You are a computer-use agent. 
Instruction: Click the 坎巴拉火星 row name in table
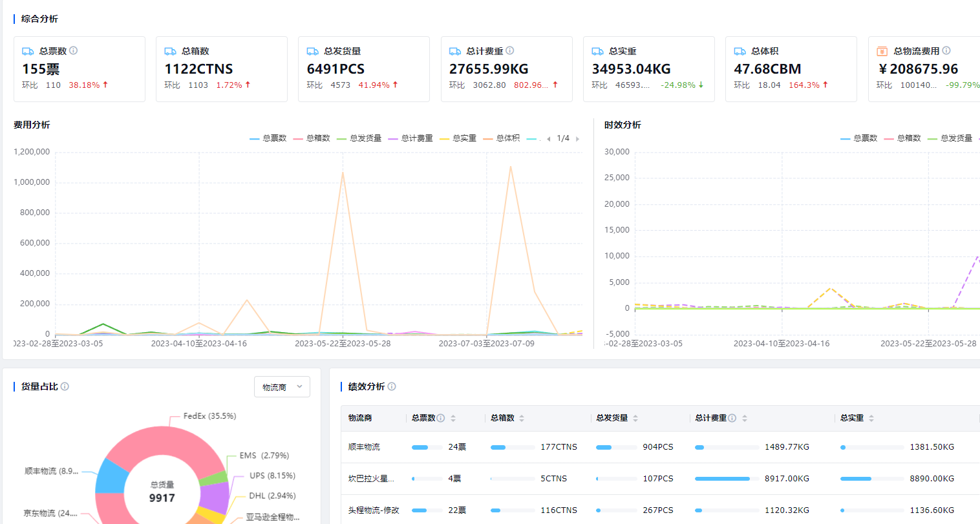(x=371, y=479)
